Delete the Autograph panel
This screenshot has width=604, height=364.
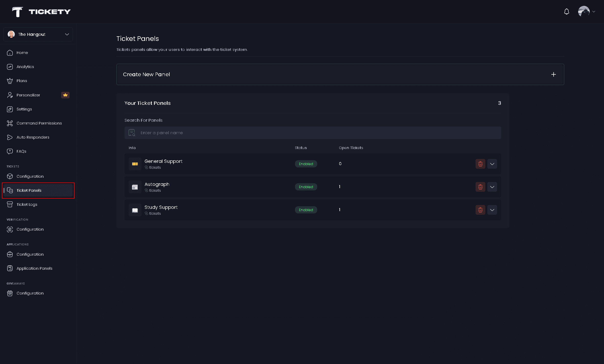coord(480,187)
